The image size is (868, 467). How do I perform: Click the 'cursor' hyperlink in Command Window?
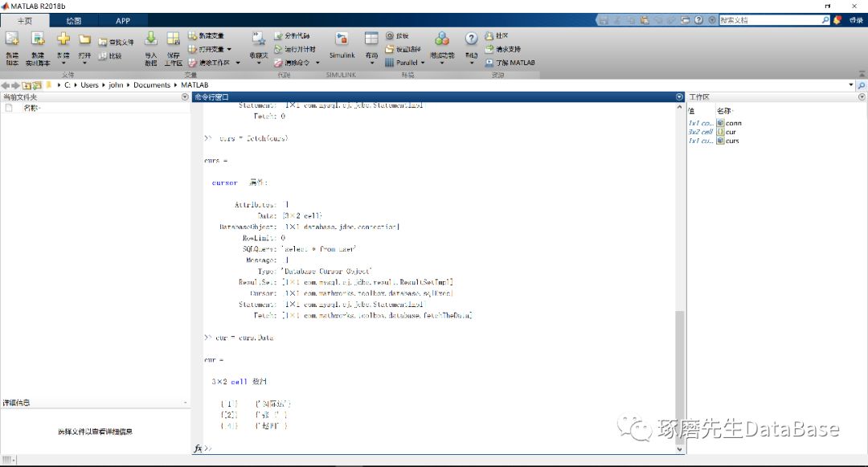click(224, 182)
